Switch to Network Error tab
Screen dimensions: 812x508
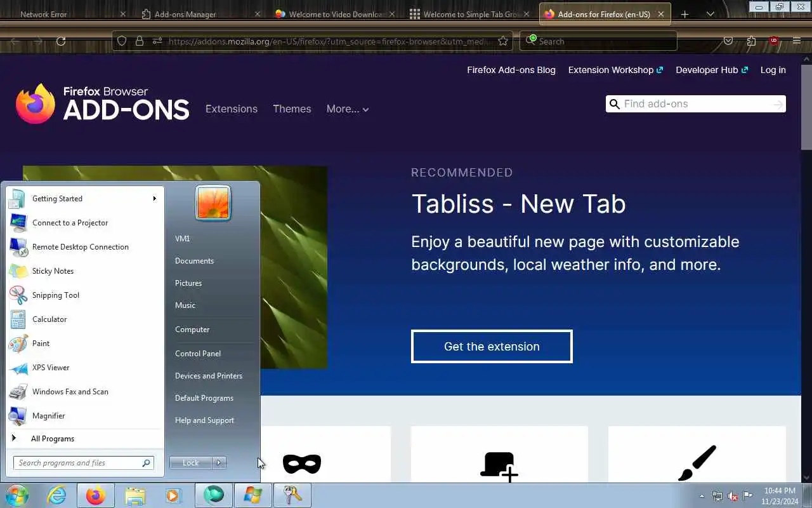point(67,14)
